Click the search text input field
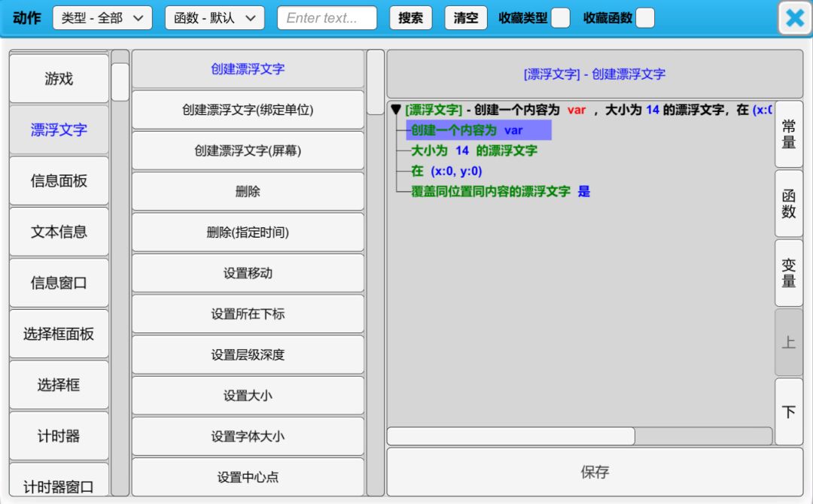This screenshot has width=813, height=504. pyautogui.click(x=327, y=18)
